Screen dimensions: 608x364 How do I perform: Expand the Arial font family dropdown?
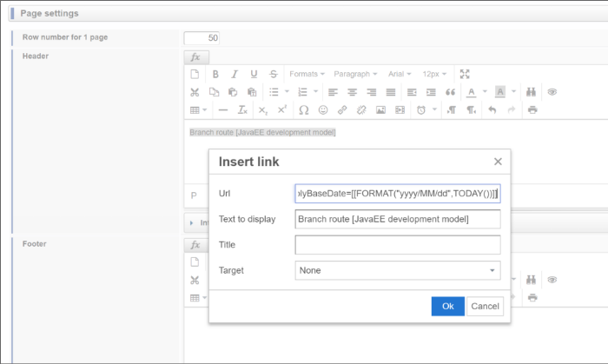tap(399, 74)
